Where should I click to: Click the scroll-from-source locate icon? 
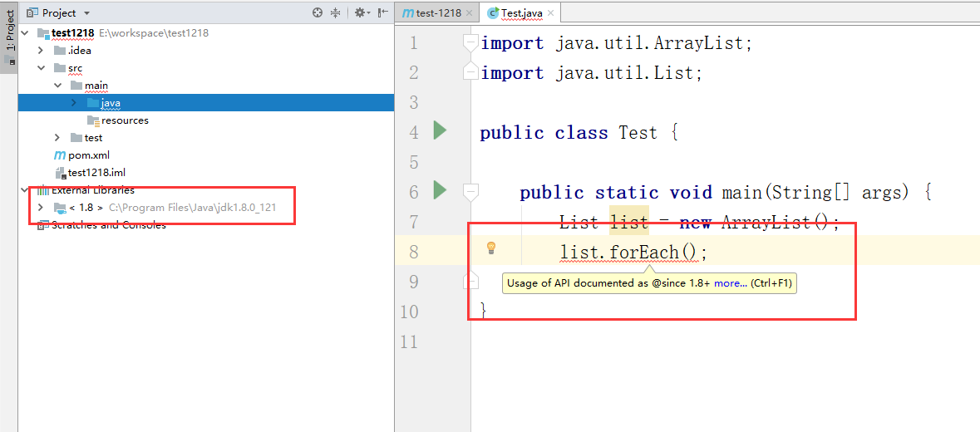click(318, 12)
